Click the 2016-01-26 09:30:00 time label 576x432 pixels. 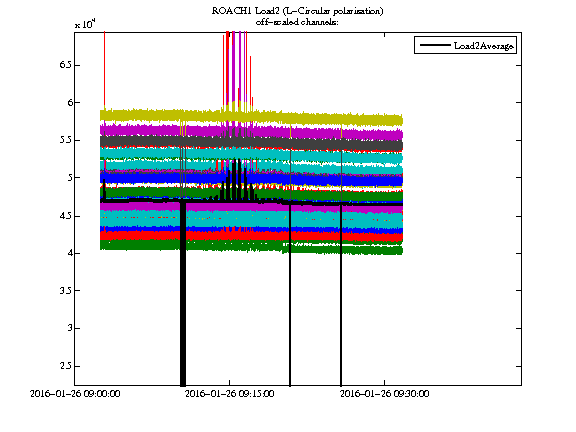[384, 394]
